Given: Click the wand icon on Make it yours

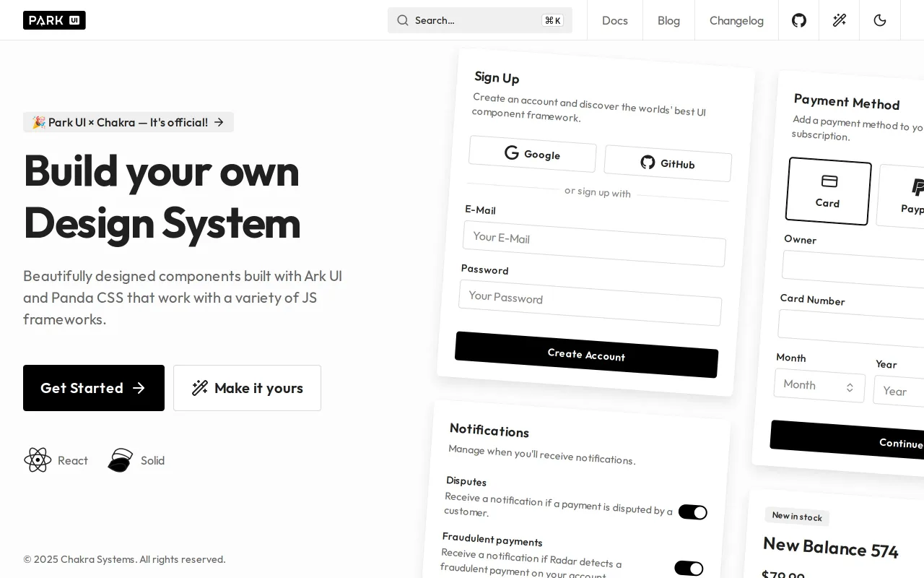Looking at the screenshot, I should pyautogui.click(x=200, y=388).
